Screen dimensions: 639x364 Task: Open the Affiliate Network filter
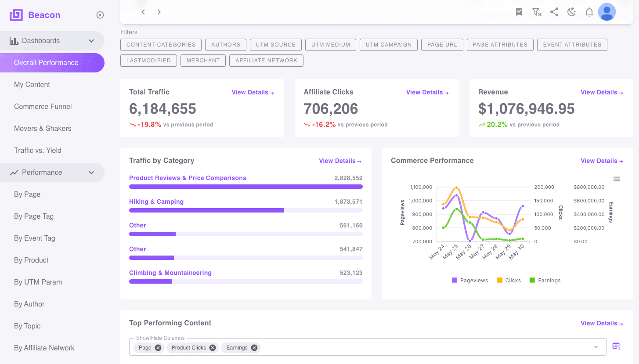(266, 61)
